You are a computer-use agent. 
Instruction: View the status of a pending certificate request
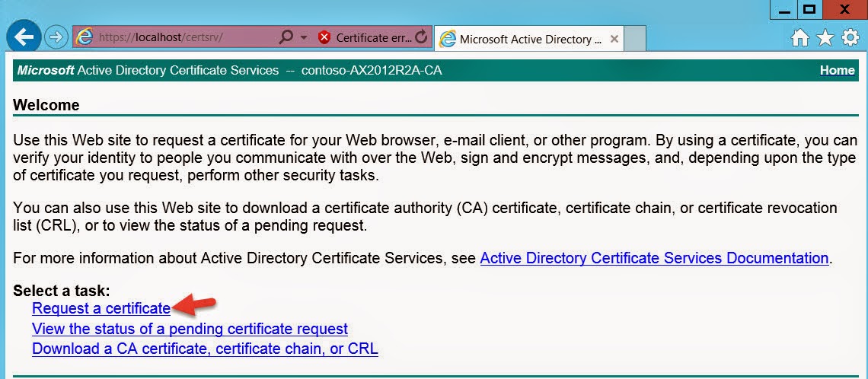coord(190,329)
